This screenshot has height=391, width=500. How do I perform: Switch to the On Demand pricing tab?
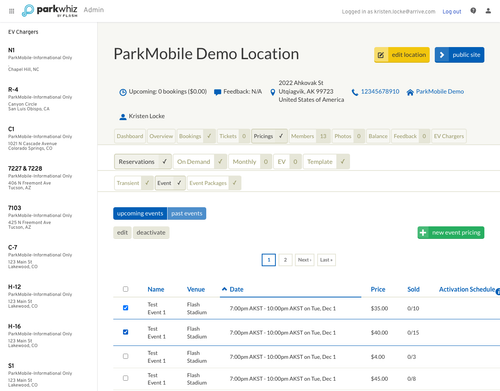pyautogui.click(x=200, y=162)
